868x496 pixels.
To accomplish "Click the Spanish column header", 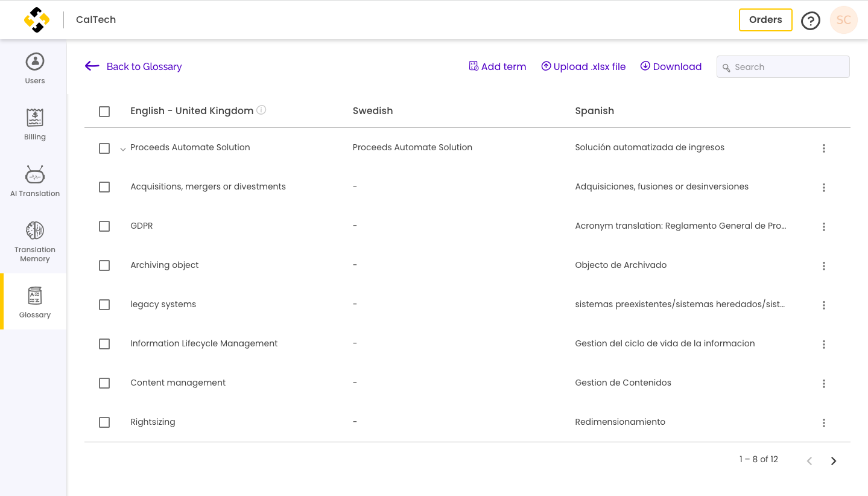I will 595,110.
